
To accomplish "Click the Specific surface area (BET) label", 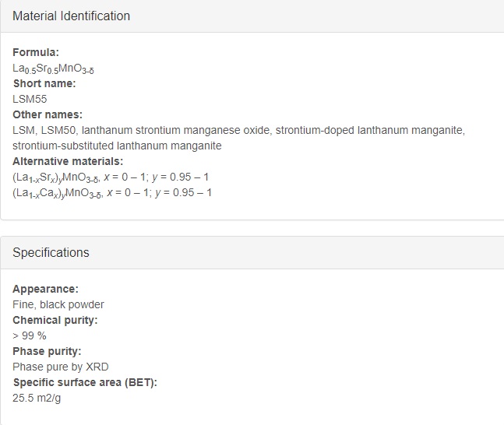I will 85,382.
